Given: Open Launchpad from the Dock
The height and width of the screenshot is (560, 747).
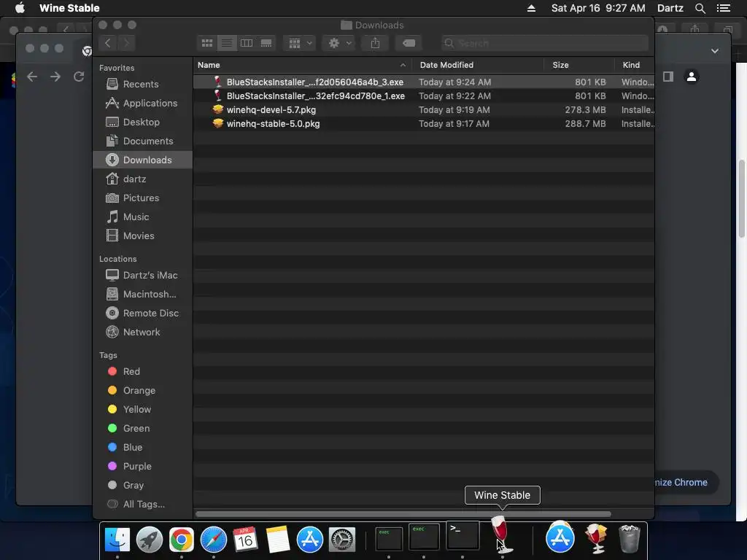Looking at the screenshot, I should [149, 540].
